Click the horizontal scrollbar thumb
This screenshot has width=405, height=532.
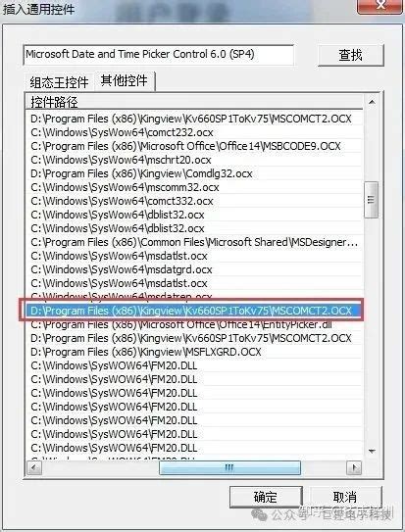point(229,468)
